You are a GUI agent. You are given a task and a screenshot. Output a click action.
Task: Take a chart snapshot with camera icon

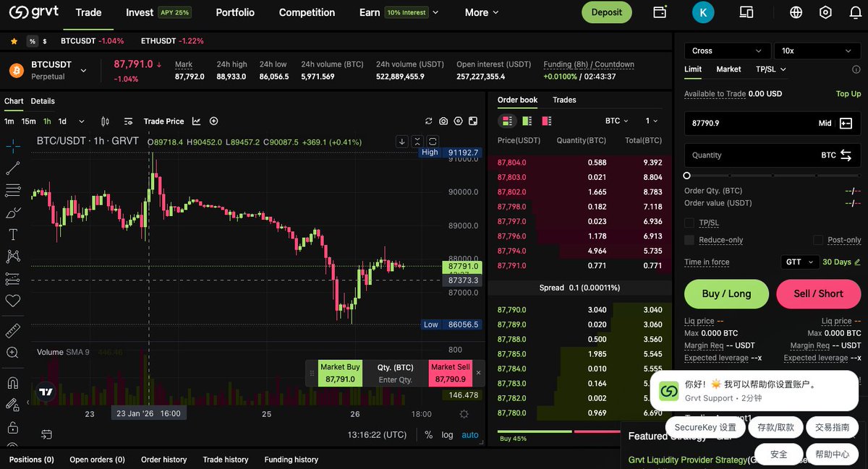(443, 121)
